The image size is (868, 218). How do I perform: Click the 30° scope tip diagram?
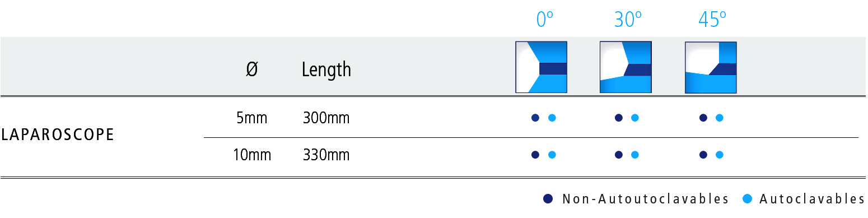626,67
